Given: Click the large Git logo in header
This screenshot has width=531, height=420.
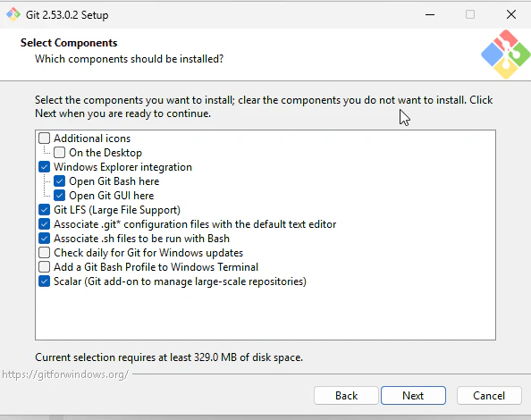Looking at the screenshot, I should coord(506,55).
